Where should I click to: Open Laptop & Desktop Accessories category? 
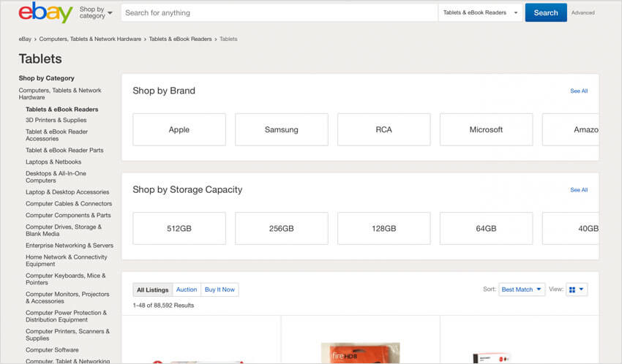pos(67,192)
